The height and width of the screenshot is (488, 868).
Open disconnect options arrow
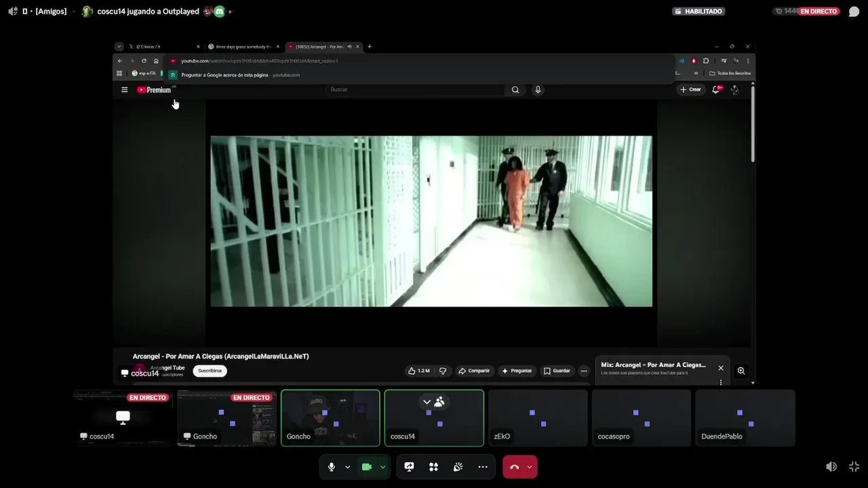(530, 467)
